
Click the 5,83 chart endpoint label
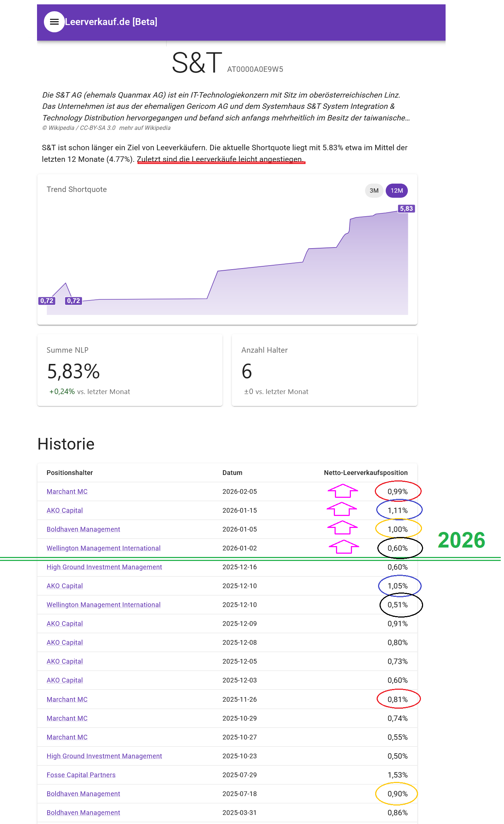[406, 209]
